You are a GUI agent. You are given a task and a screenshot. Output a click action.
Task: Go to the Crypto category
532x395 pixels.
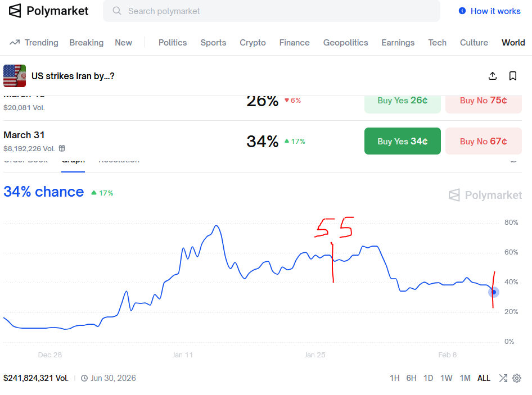click(253, 43)
